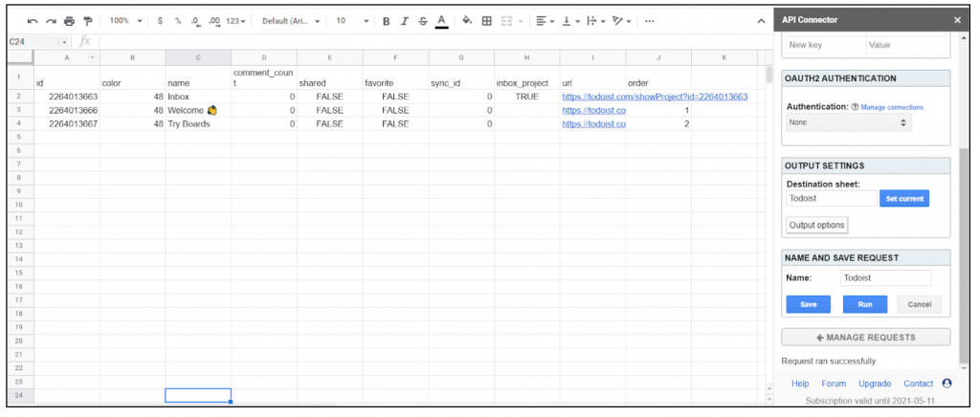Image resolution: width=980 pixels, height=417 pixels.
Task: Click the header Value field
Action: (x=905, y=45)
